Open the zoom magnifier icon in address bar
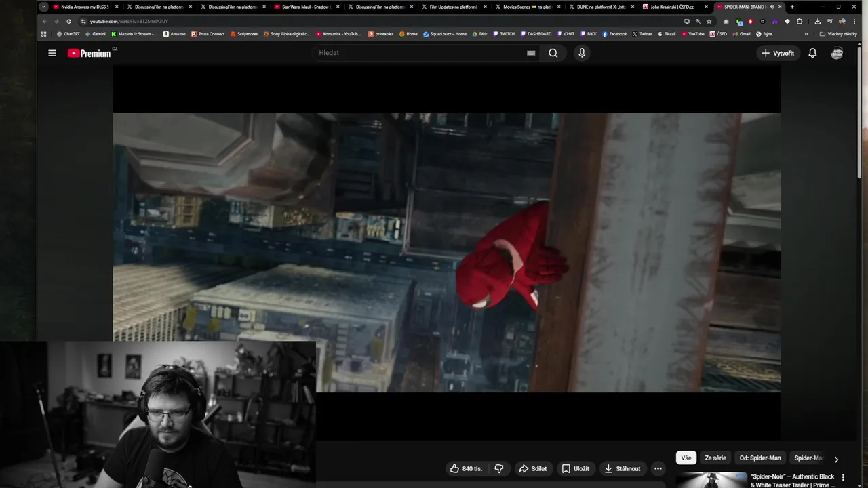Screen dimensions: 868x488 point(698,21)
